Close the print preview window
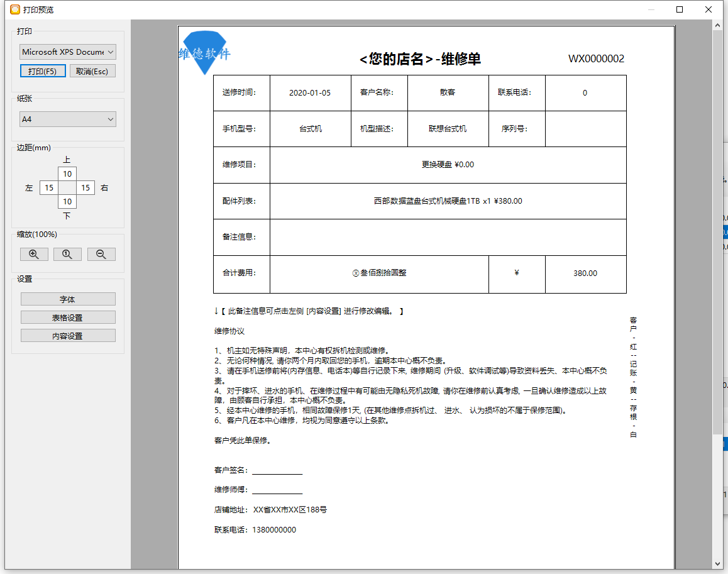 click(x=709, y=9)
